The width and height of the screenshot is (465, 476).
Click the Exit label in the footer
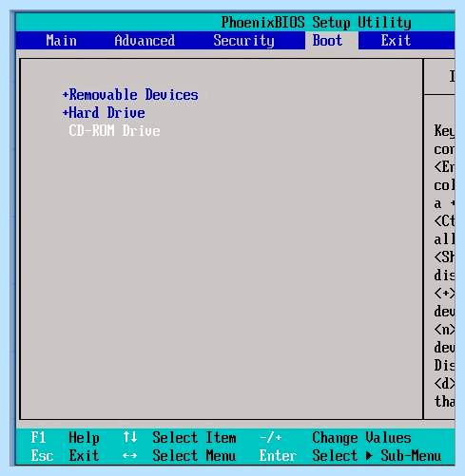click(84, 456)
